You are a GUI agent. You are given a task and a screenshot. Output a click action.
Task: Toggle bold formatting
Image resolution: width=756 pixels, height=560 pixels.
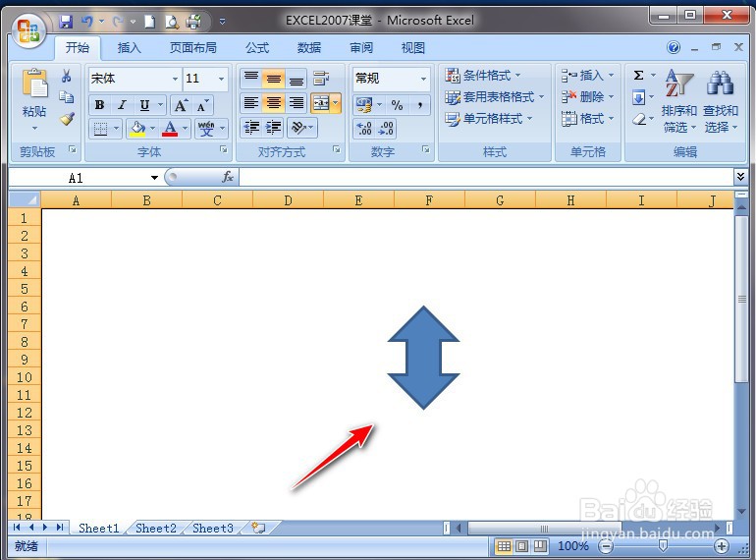(100, 105)
